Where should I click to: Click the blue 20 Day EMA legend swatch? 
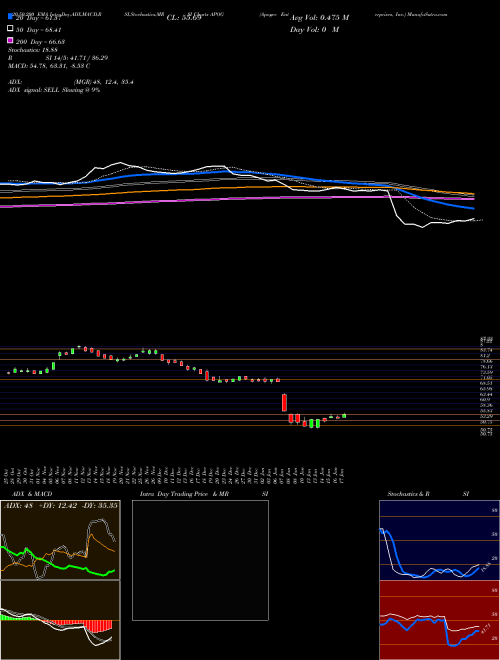[10, 17]
